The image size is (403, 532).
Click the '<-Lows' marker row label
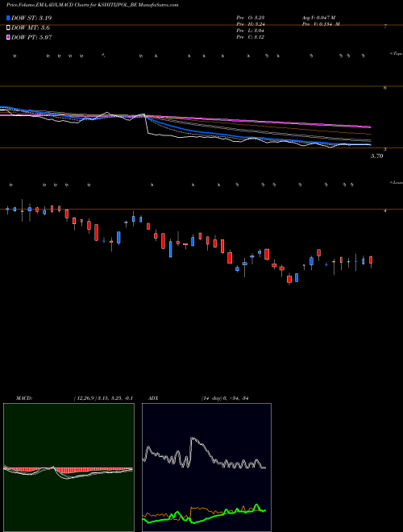pyautogui.click(x=396, y=182)
